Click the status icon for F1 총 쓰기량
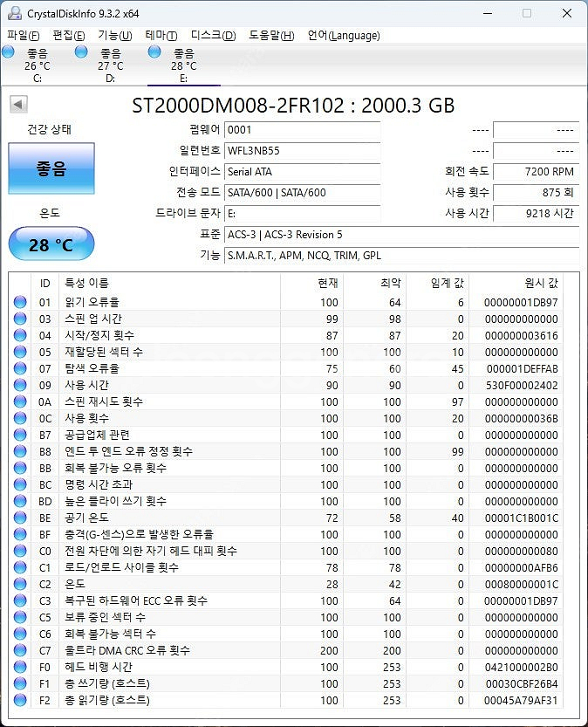The width and height of the screenshot is (588, 727). [20, 683]
